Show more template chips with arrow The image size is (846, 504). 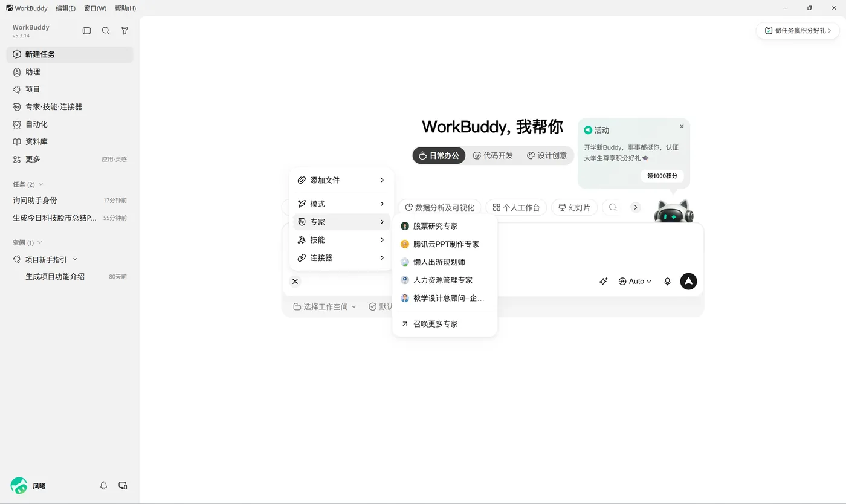(x=635, y=207)
